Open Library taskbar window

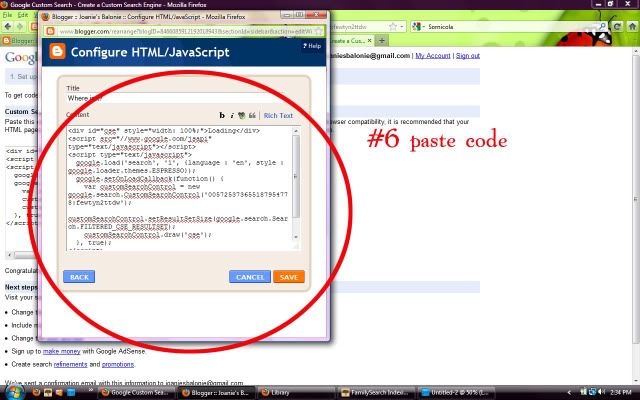point(296,393)
